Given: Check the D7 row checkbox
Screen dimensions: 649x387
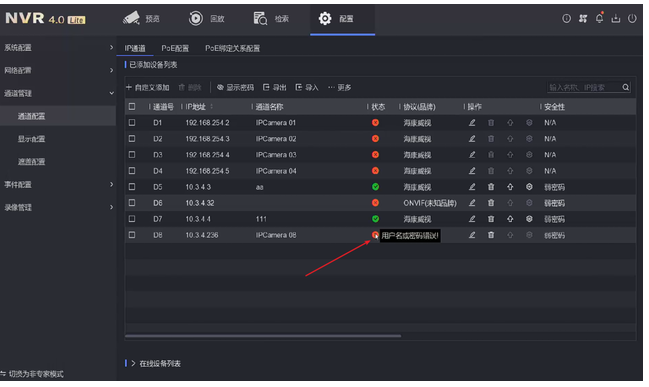Looking at the screenshot, I should (x=132, y=219).
